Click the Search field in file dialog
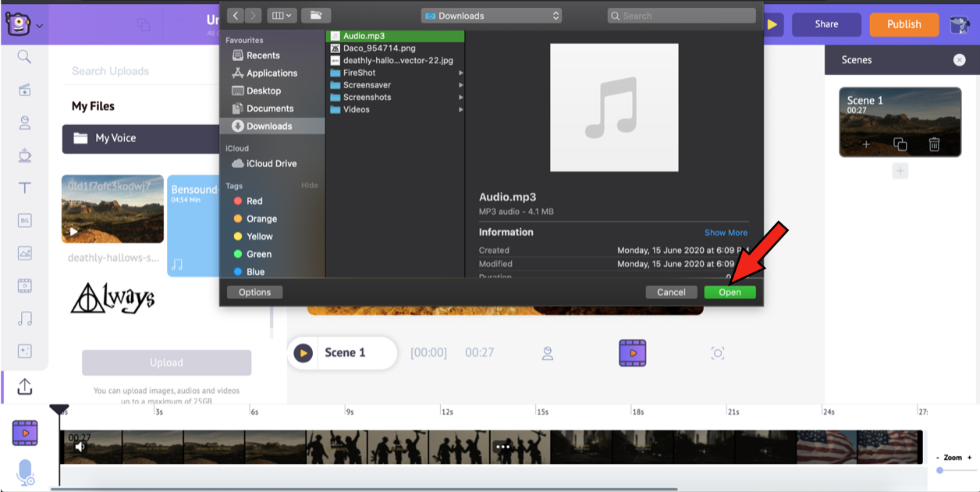This screenshot has width=980, height=492. [681, 16]
